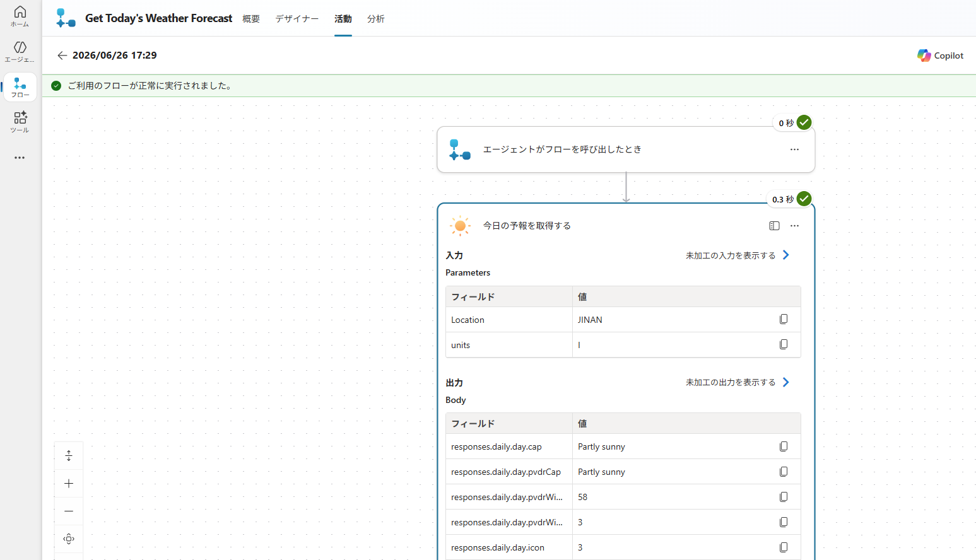Image resolution: width=976 pixels, height=560 pixels.
Task: Click the flow logo icon beside title
Action: pos(66,18)
